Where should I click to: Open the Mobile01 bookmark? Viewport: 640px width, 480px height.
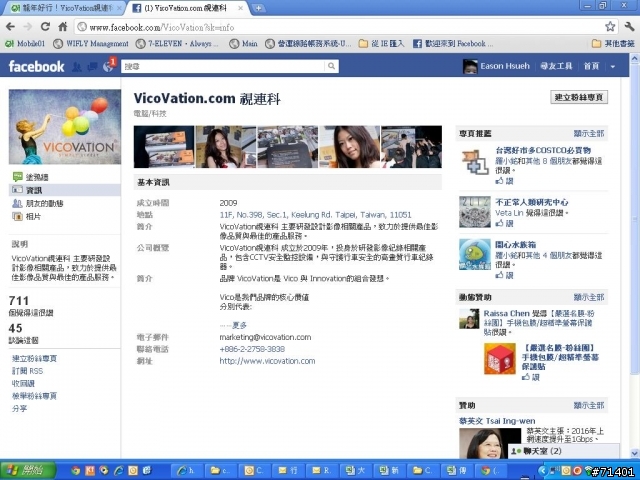[x=25, y=43]
